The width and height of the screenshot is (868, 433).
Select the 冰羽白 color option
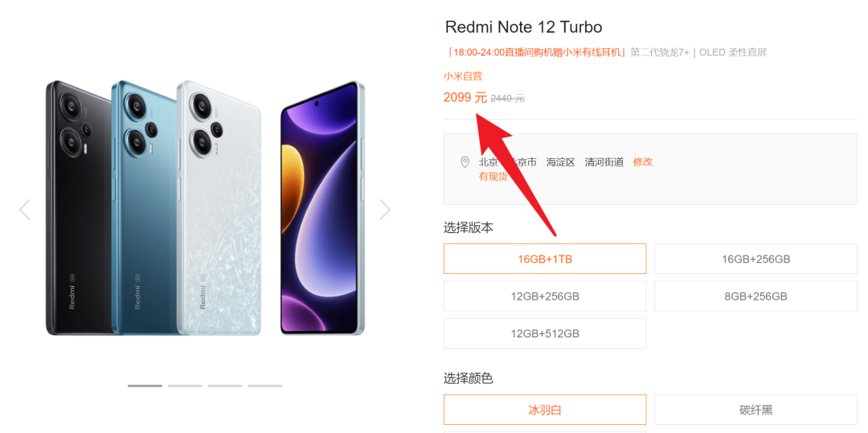[545, 410]
